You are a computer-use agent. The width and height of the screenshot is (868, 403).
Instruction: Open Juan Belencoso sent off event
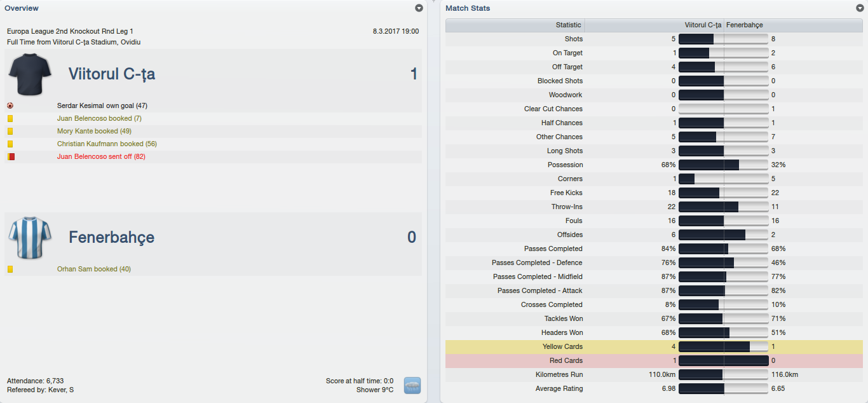coord(101,156)
